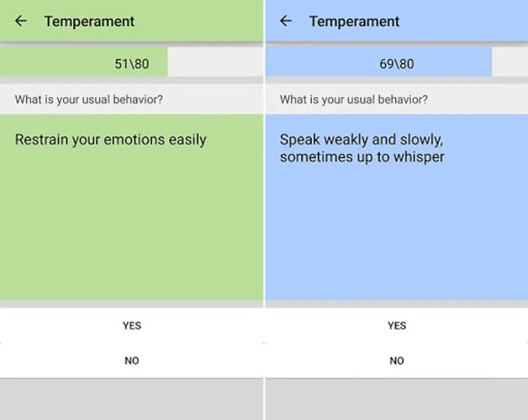
Task: Click unfilled part of the 69\80 bar
Action: pos(510,63)
